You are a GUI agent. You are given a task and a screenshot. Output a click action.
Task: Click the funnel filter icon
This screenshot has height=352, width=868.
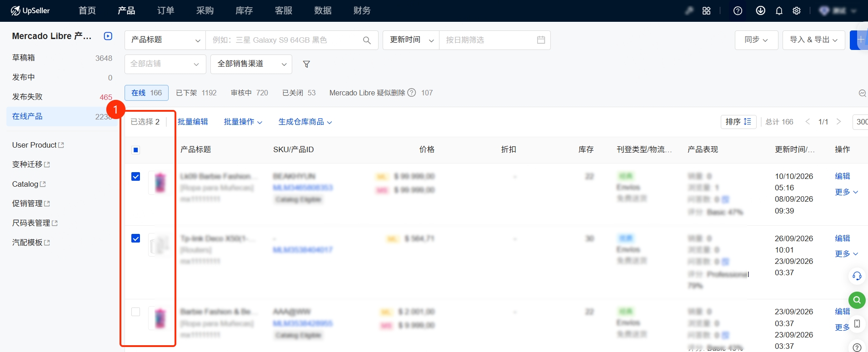(x=306, y=64)
